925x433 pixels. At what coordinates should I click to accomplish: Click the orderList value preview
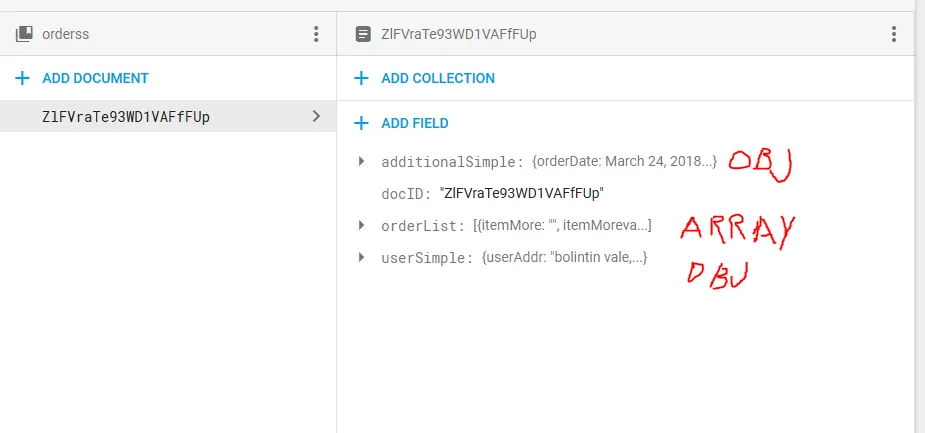point(562,225)
